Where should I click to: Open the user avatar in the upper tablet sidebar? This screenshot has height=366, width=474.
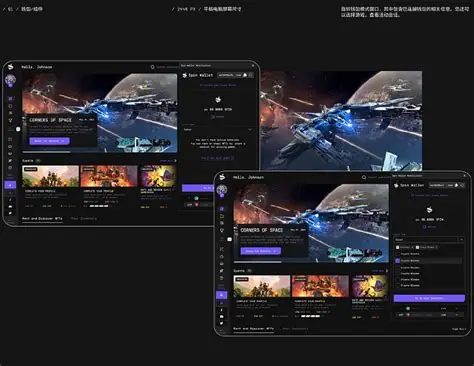point(10,80)
